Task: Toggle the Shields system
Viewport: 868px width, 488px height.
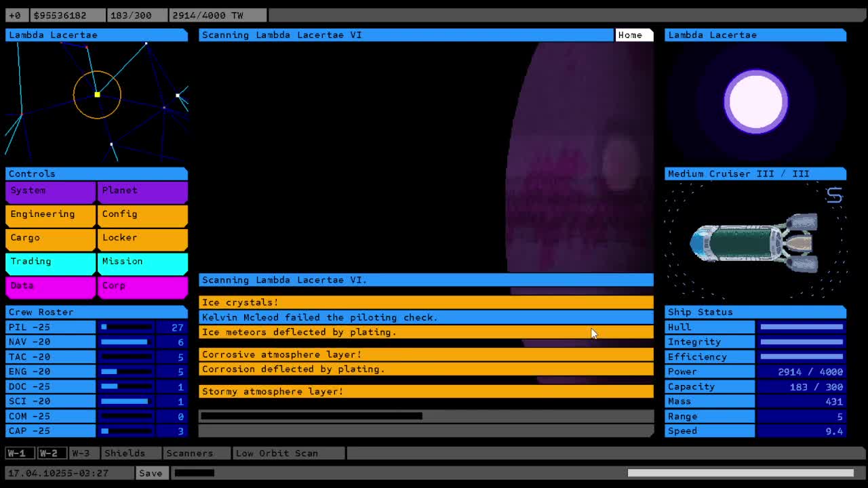Action: tap(130, 453)
